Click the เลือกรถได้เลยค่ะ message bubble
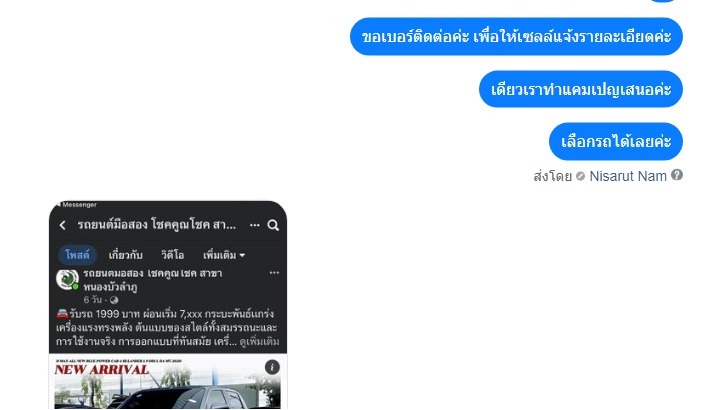Image resolution: width=712 pixels, height=410 pixels. (616, 142)
